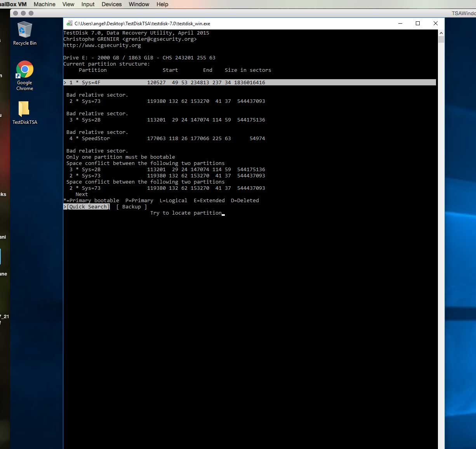Screen dimensions: 476x449
Task: Click the first partition 2 Sys=73 row
Action: point(167,101)
